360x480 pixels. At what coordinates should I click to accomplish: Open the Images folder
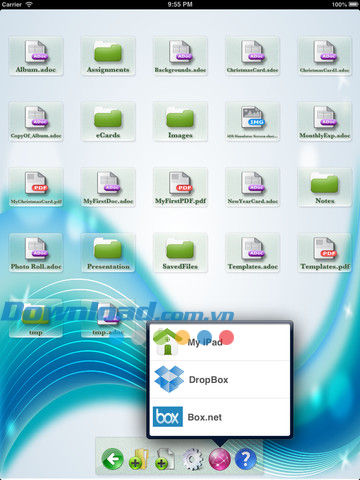180,122
